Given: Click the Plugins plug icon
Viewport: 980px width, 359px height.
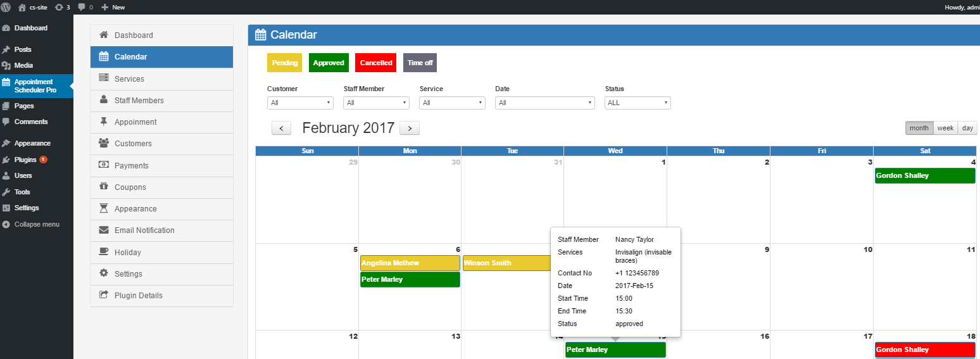Looking at the screenshot, I should 6,160.
